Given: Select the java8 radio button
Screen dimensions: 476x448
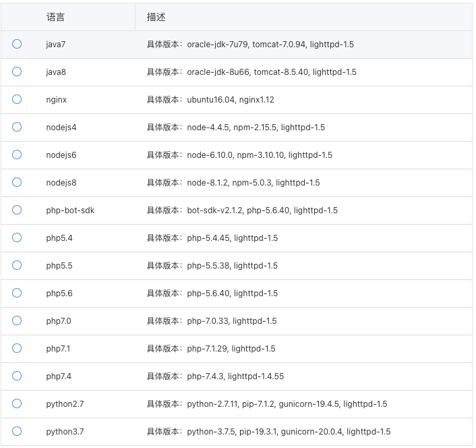Looking at the screenshot, I should pyautogui.click(x=17, y=72).
